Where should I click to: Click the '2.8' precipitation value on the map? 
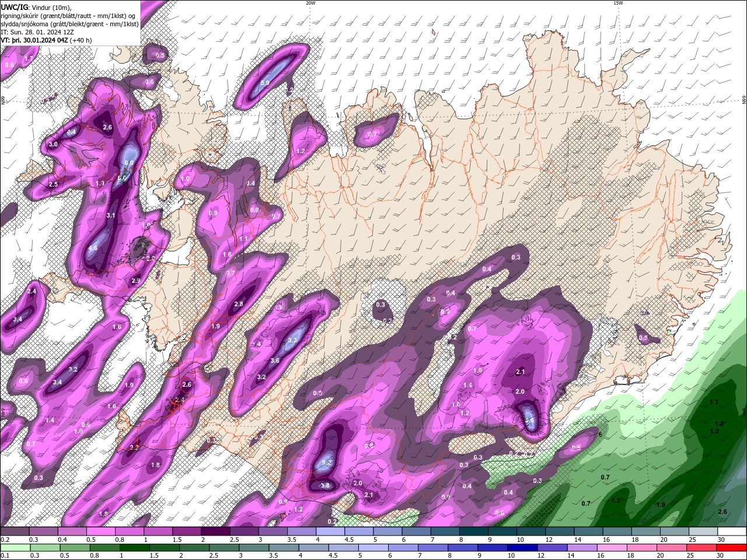point(238,304)
